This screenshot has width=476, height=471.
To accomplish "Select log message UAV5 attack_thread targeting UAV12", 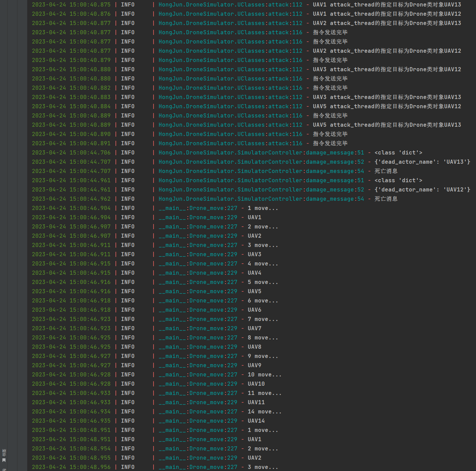I will click(x=387, y=107).
